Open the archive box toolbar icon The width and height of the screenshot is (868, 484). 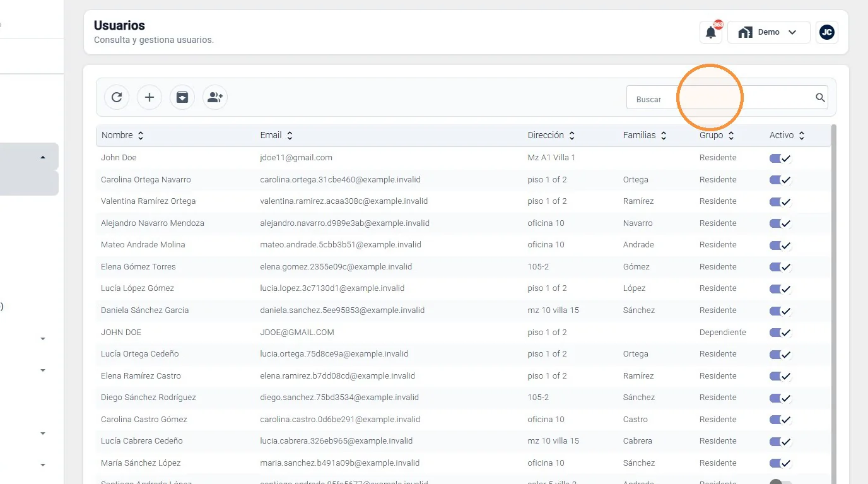[182, 97]
